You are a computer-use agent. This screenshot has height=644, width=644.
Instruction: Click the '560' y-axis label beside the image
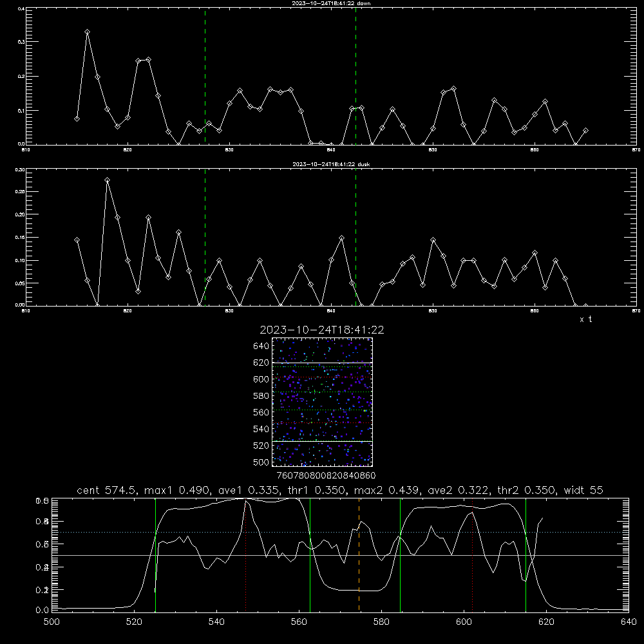[261, 412]
